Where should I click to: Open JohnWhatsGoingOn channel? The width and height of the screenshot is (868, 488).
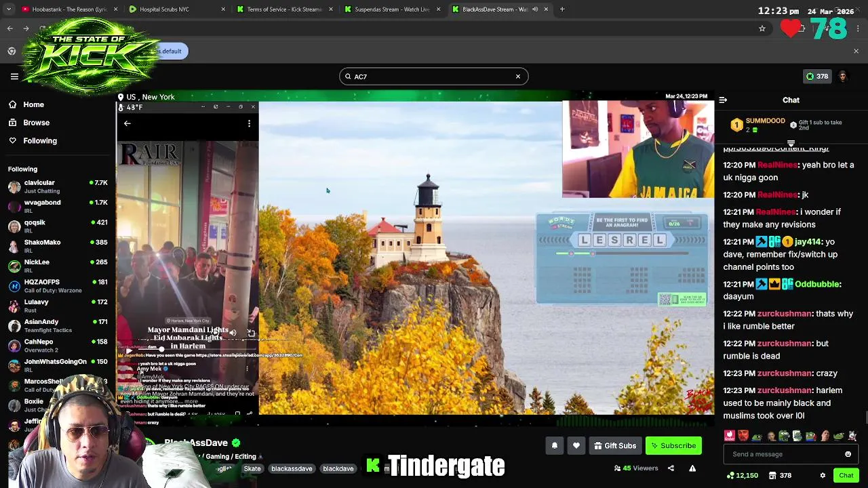58,365
